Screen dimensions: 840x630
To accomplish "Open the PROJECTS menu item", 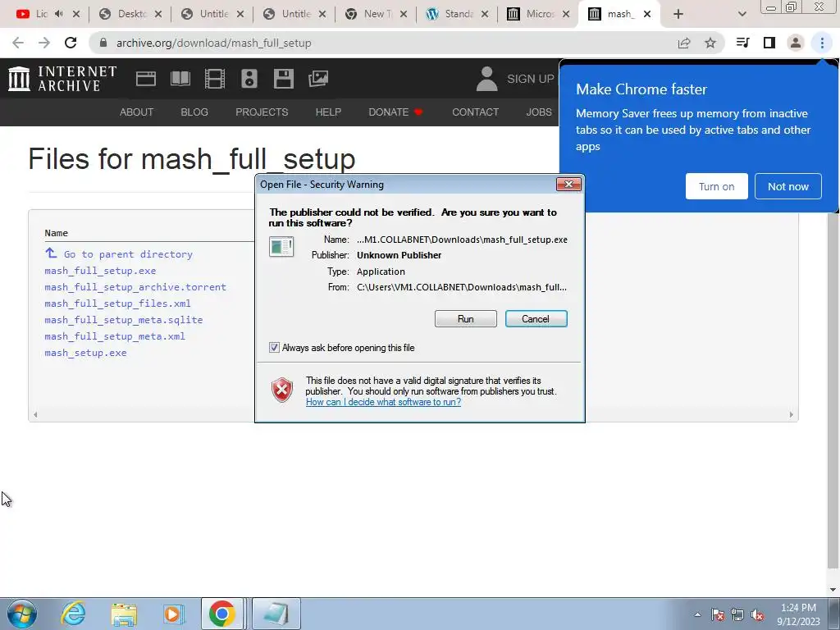I will (x=262, y=112).
